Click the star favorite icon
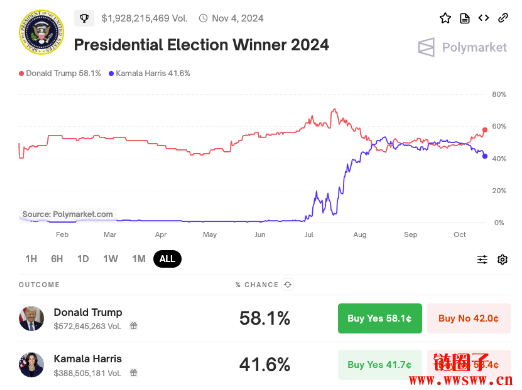522x390 pixels. 445,18
